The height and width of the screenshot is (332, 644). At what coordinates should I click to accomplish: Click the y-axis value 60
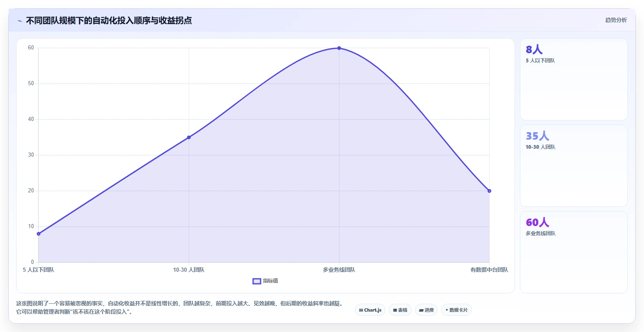tap(31, 48)
